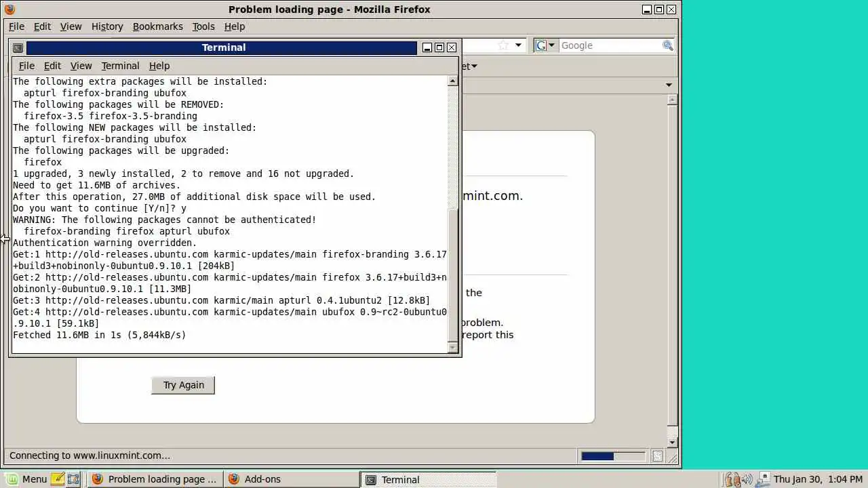Open the Linux Mint Menu button
This screenshot has width=868, height=488.
tap(26, 479)
